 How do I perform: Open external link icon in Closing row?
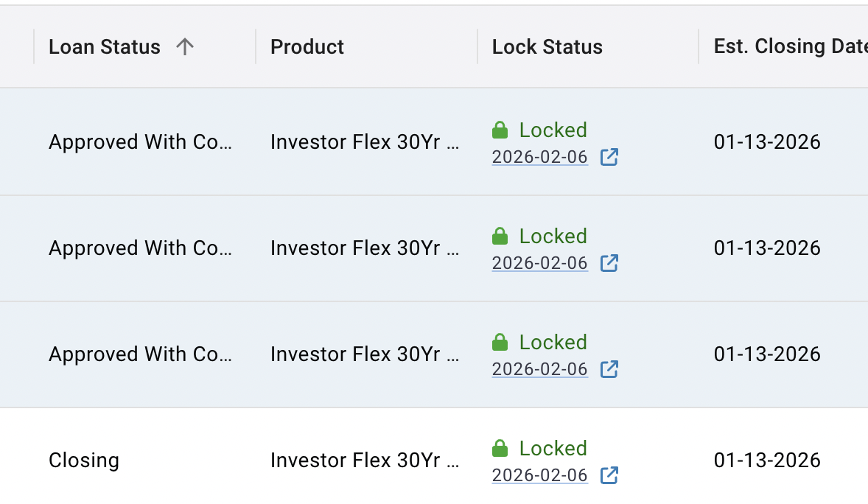pos(609,475)
